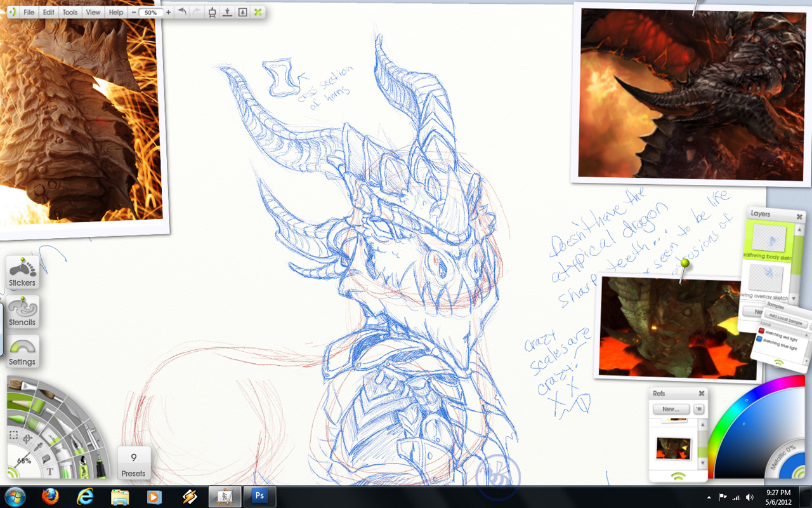Select the Color Sampler eyedropper tool
The image size is (812, 508).
click(39, 447)
